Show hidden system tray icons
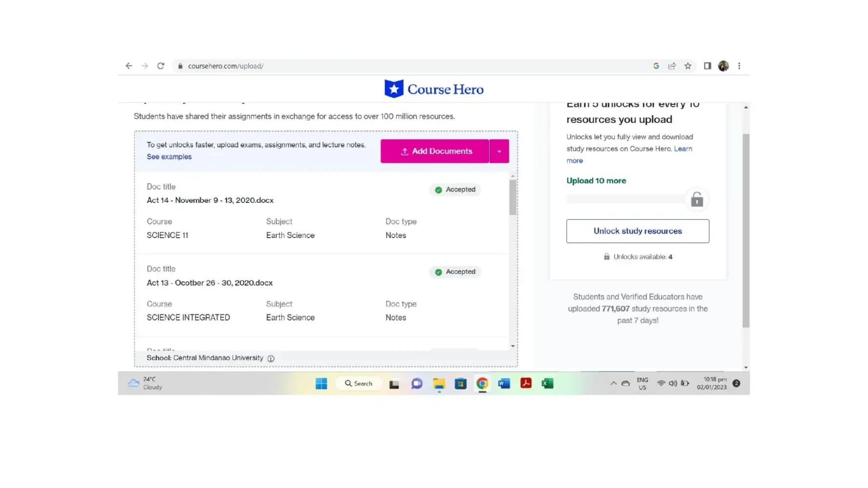Viewport: 868px width, 488px height. pos(613,384)
